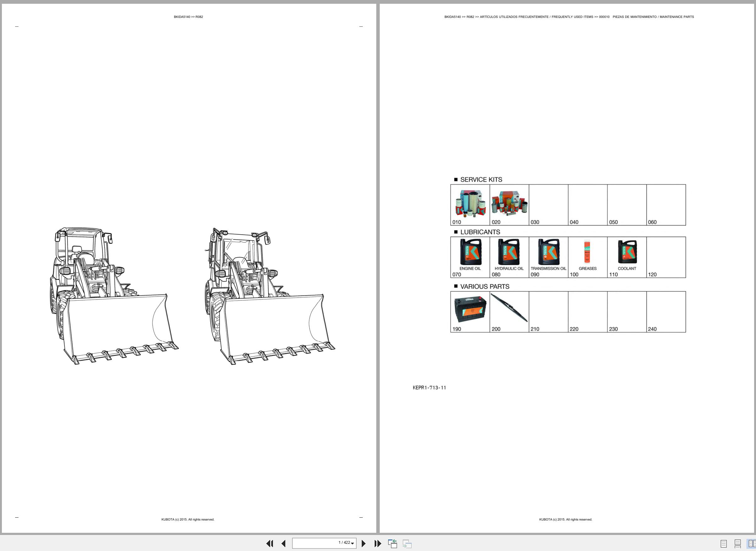Open service kit 010 thumbnail
This screenshot has height=551, width=756.
470,205
